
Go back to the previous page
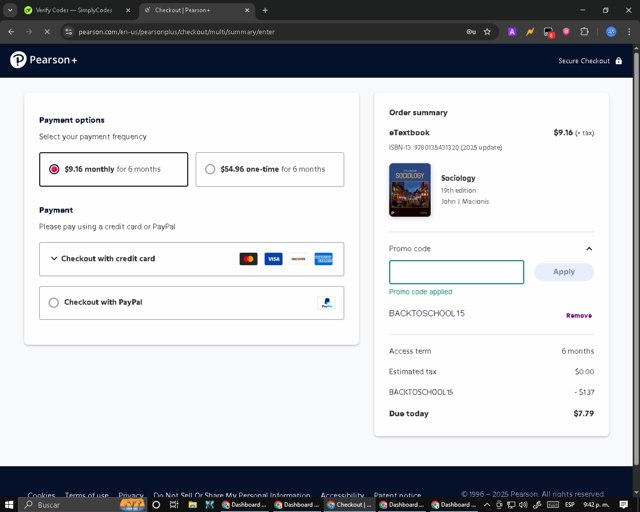(x=11, y=32)
